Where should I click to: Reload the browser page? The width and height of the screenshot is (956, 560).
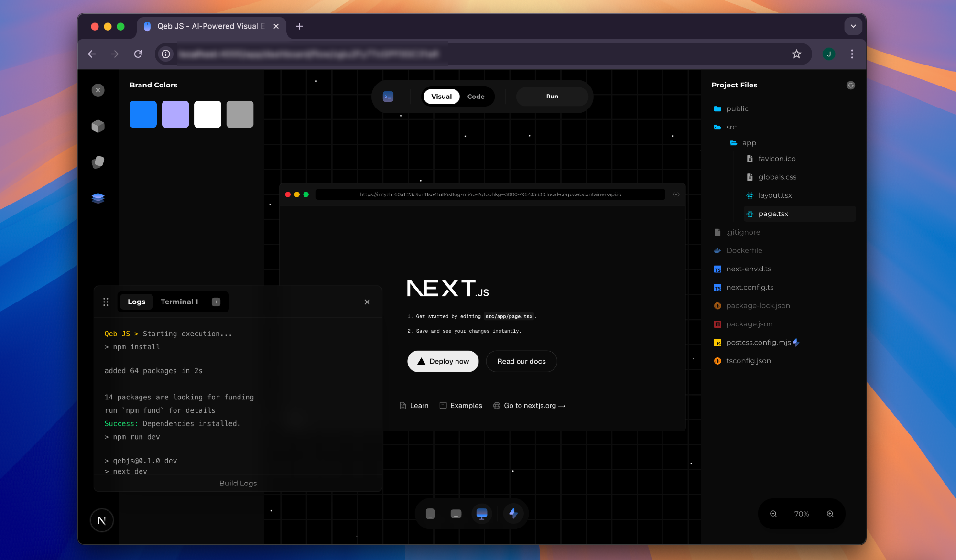click(138, 54)
